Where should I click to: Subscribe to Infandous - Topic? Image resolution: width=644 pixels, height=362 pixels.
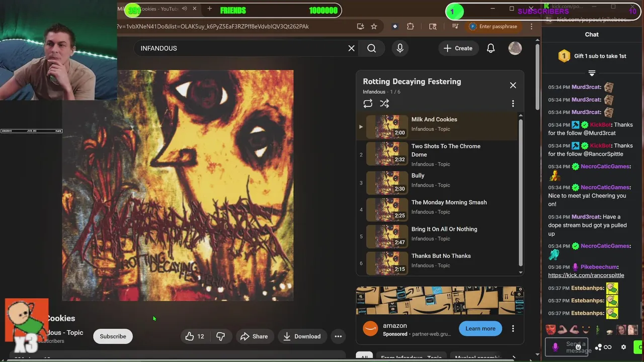click(113, 336)
